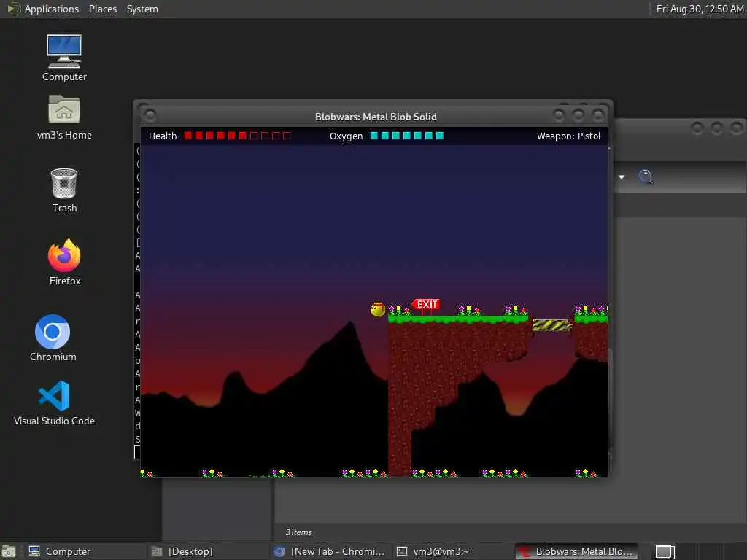The image size is (747, 560).
Task: Open vm3's Home folder icon
Action: tap(64, 117)
